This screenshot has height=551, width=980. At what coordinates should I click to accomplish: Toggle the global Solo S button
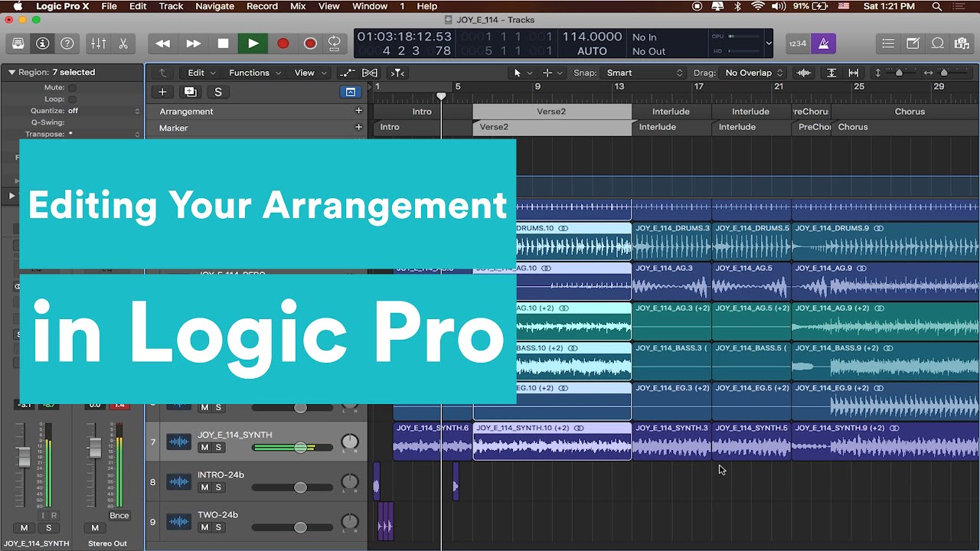point(218,92)
